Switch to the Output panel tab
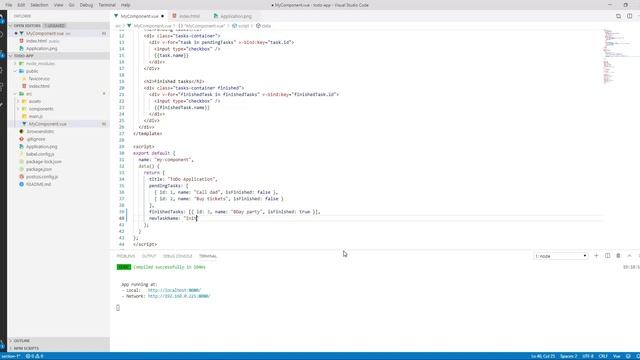640x360 pixels. 149,256
